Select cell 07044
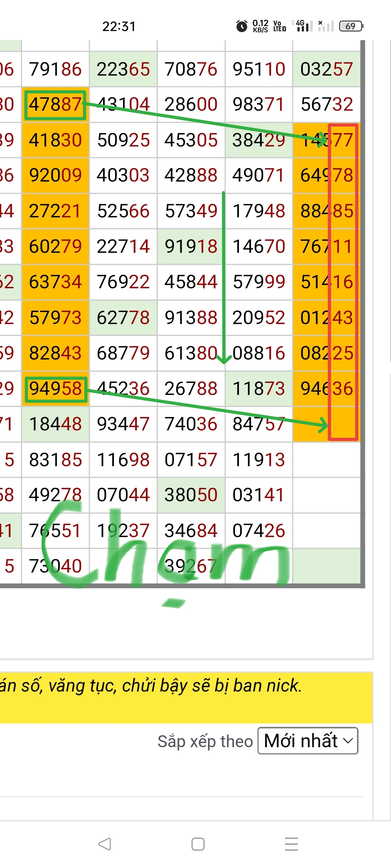 pos(123,495)
